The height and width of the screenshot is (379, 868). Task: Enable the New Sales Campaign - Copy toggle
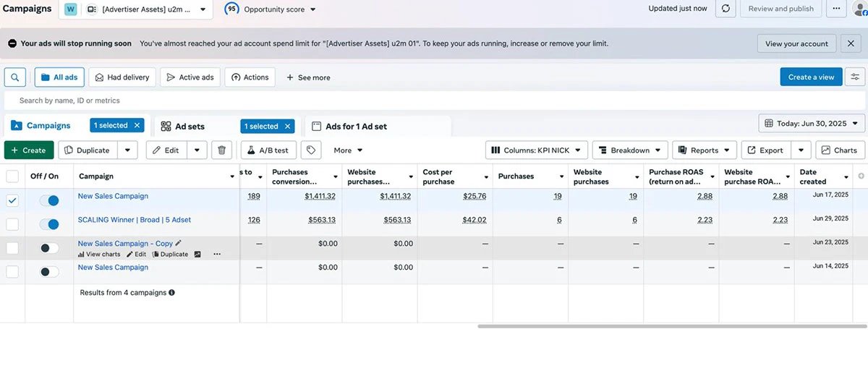coord(49,248)
